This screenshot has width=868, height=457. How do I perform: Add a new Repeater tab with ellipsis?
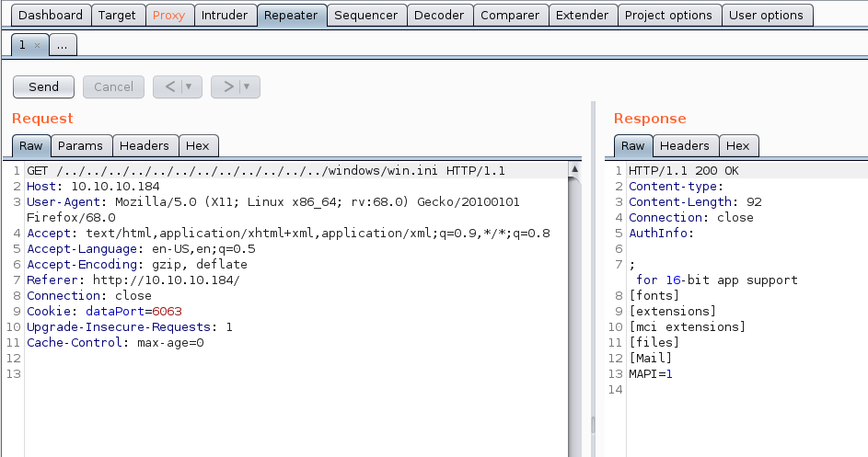click(63, 45)
